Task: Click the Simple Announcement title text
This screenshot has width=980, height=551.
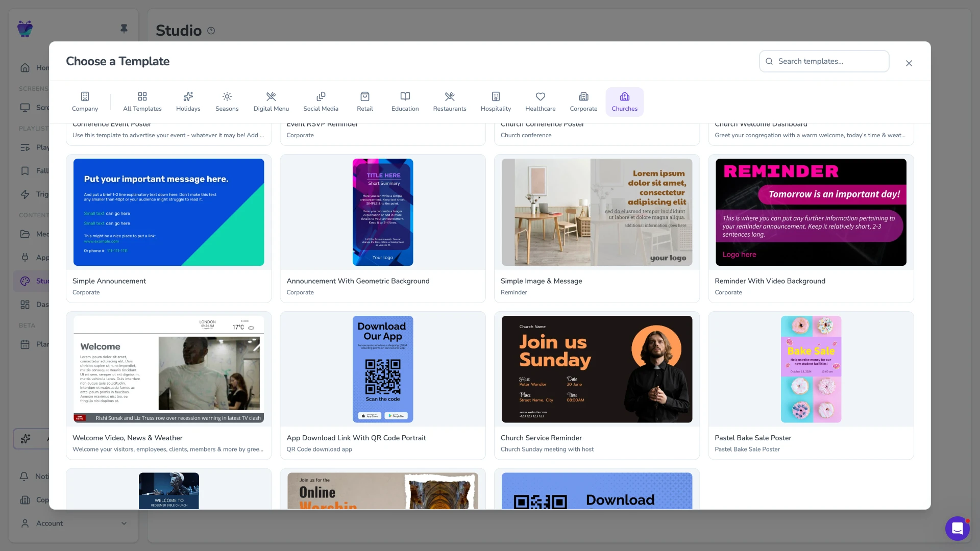Action: 109,281
